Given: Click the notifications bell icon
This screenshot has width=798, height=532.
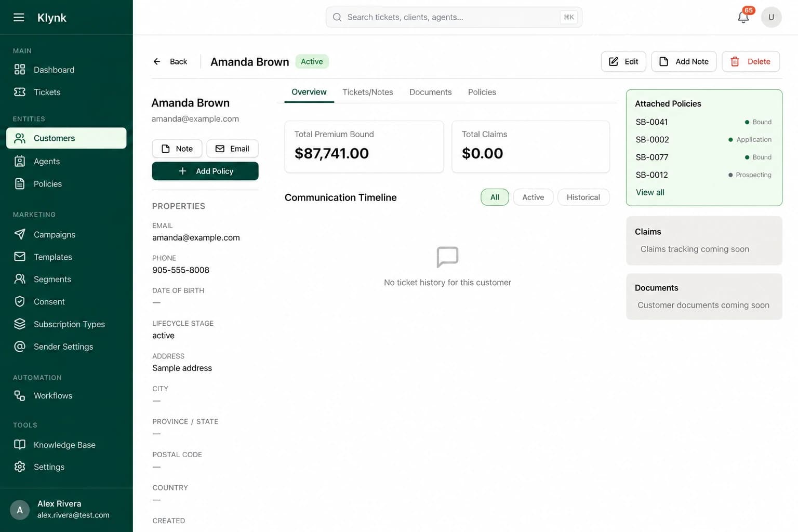Looking at the screenshot, I should point(743,17).
